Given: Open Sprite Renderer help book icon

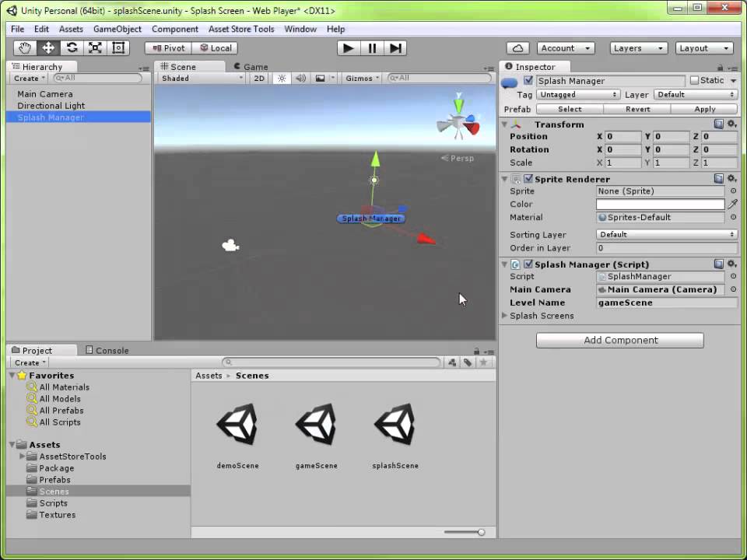Looking at the screenshot, I should click(x=718, y=179).
